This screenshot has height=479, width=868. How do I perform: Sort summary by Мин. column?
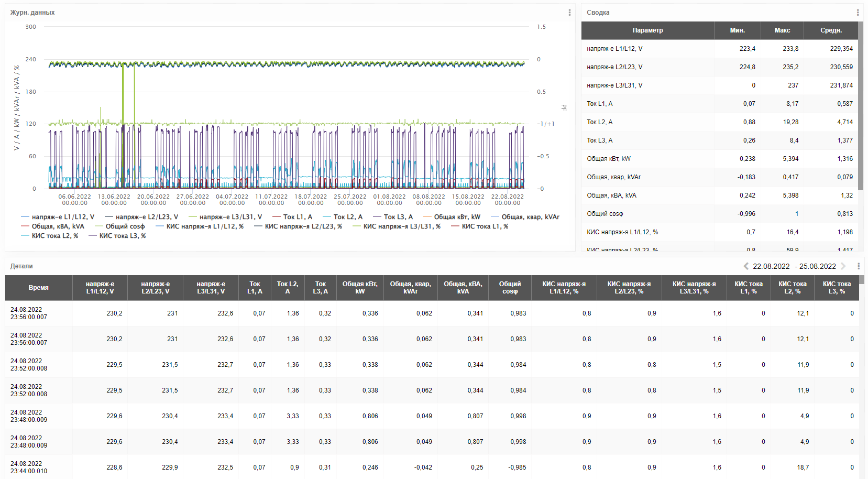click(737, 30)
